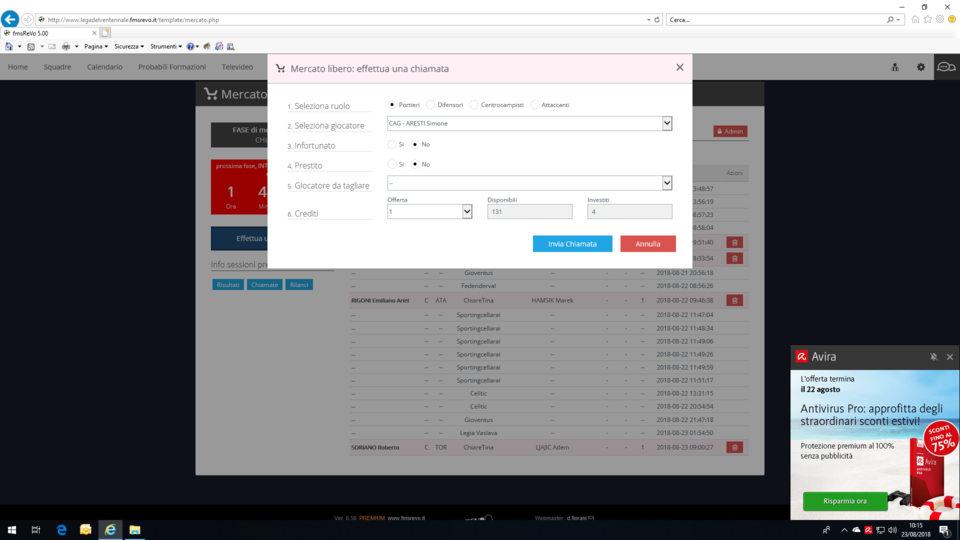
Task: Open Strumenti menu in browser toolbar
Action: (x=165, y=46)
